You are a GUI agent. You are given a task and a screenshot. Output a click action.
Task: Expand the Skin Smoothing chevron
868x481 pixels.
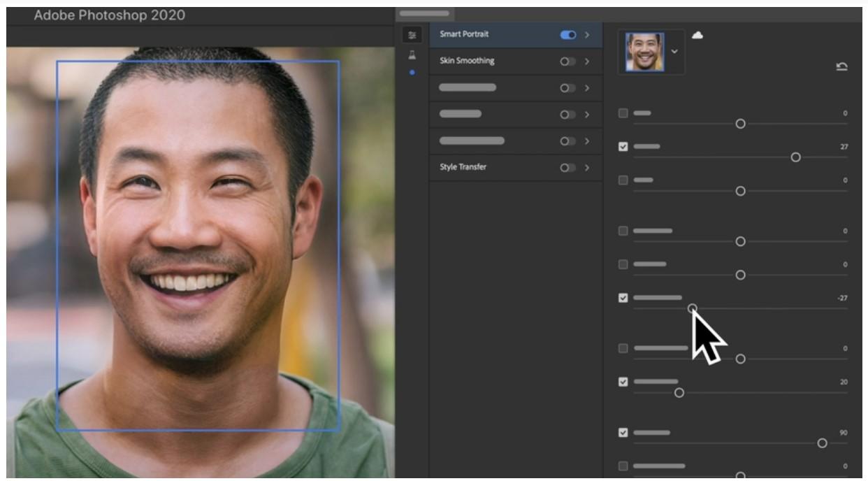click(x=587, y=62)
